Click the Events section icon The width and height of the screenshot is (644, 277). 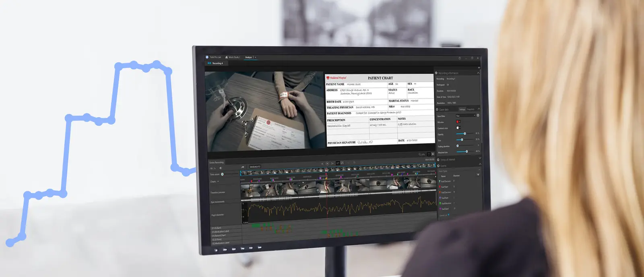pos(438,166)
